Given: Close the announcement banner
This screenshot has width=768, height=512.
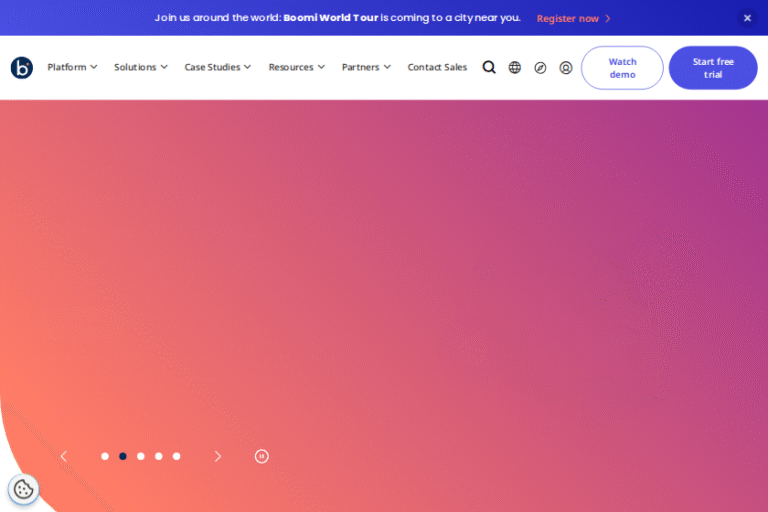Looking at the screenshot, I should point(747,18).
